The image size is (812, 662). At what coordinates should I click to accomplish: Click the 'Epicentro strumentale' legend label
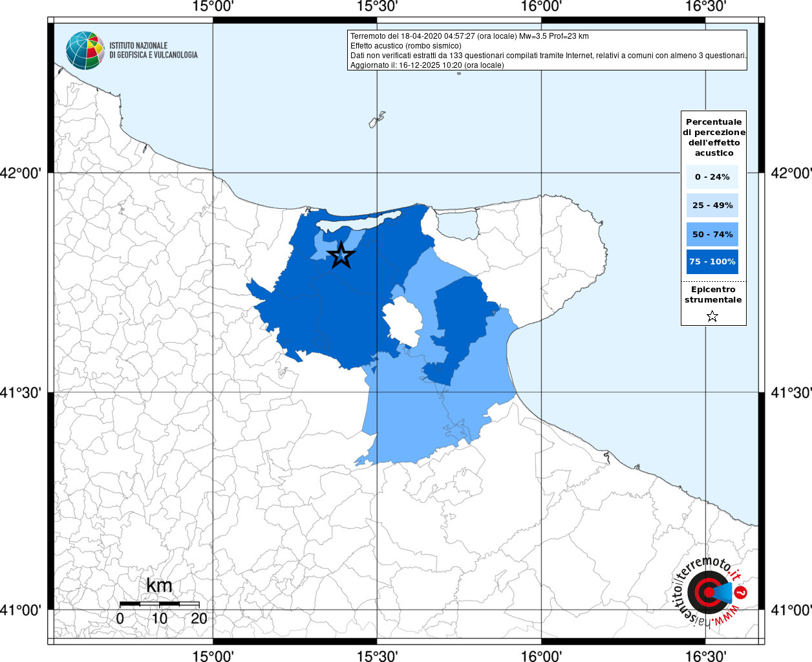(x=713, y=295)
